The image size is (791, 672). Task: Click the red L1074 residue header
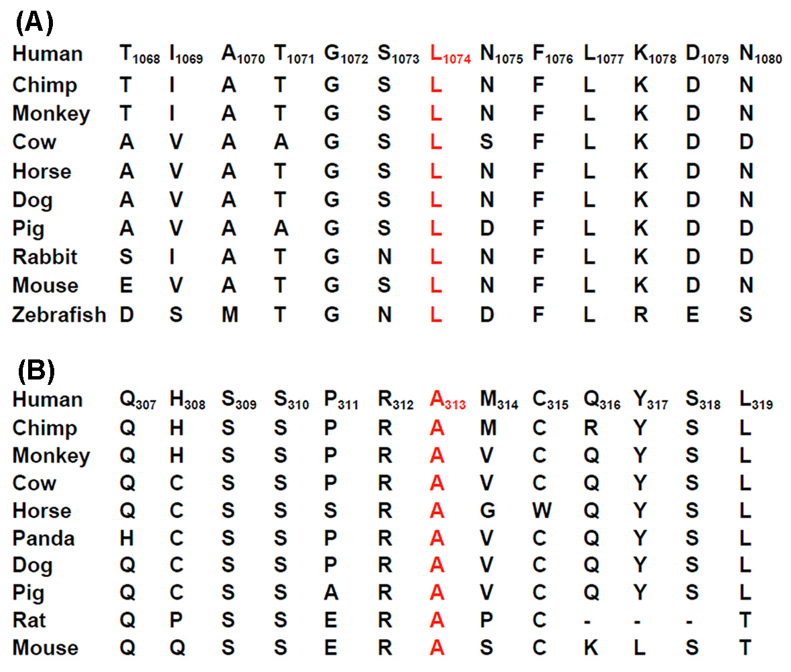[x=451, y=56]
